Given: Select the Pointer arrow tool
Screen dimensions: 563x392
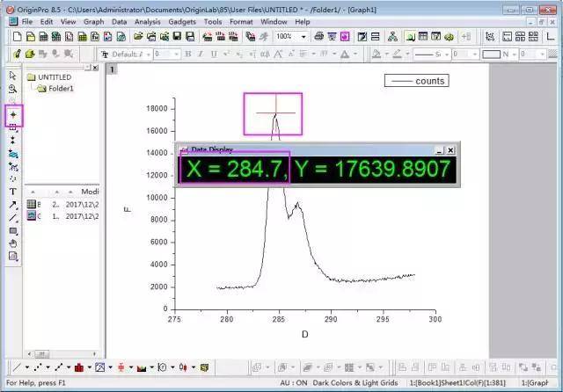Looking at the screenshot, I should 13,76.
